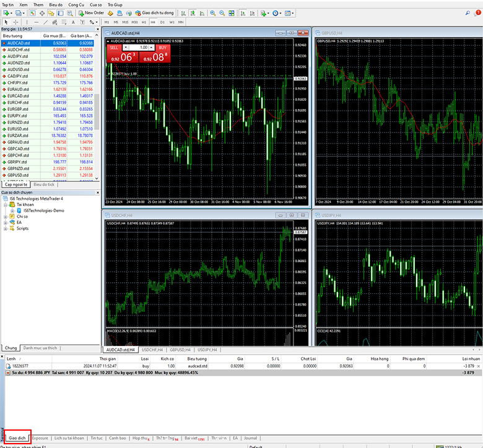Image resolution: width=483 pixels, height=448 pixels.
Task: Select bar chart display icon
Action: pos(183,13)
